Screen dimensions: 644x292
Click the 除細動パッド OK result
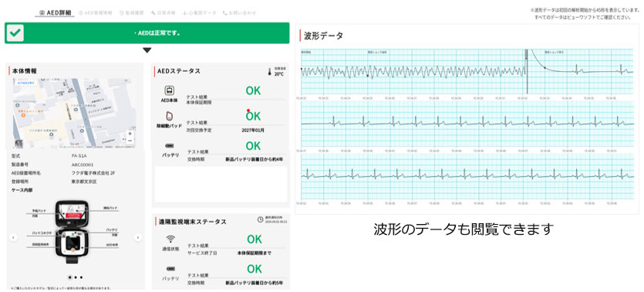253,117
